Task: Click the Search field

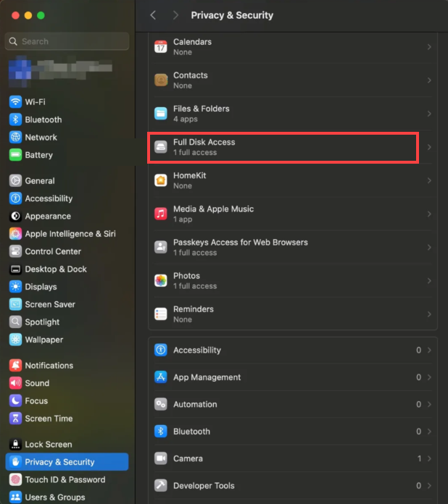Action: (x=67, y=41)
